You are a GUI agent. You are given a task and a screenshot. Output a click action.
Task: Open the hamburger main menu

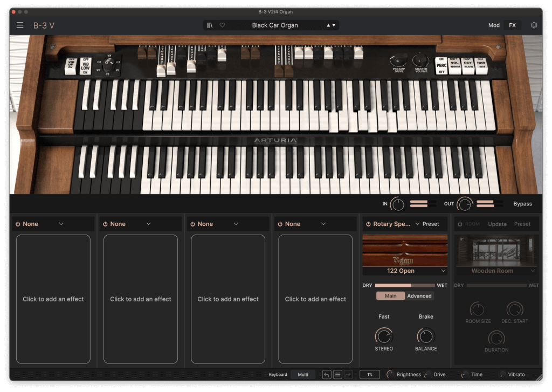(x=19, y=25)
